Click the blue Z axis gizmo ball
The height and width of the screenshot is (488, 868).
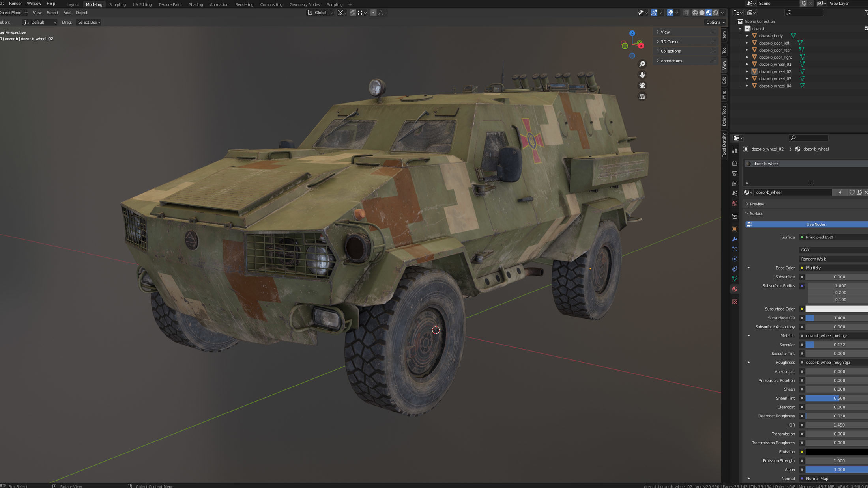[x=632, y=34]
